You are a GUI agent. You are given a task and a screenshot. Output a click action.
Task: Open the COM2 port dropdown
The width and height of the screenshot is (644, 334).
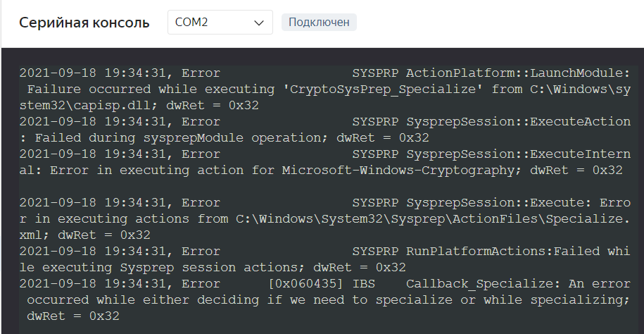211,23
